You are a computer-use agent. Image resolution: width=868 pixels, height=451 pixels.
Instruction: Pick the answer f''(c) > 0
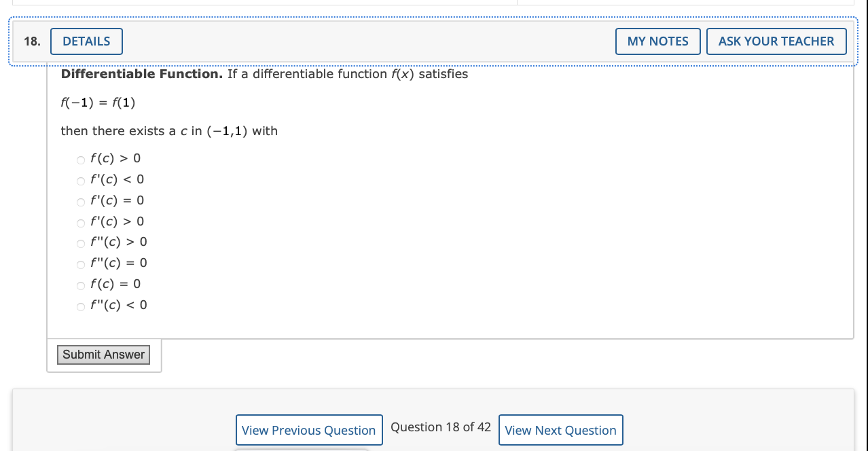point(80,244)
